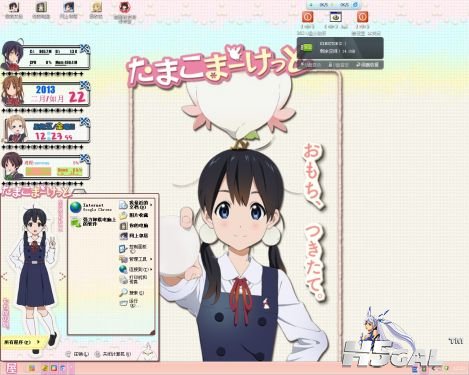
Task: Expand the Administrative Tools submenu
Action: pyautogui.click(x=135, y=259)
